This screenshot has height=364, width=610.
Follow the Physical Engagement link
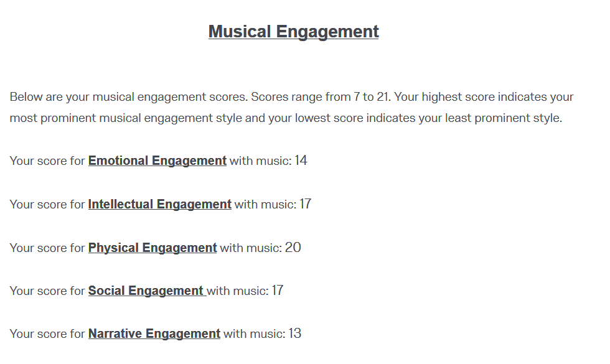pos(152,248)
